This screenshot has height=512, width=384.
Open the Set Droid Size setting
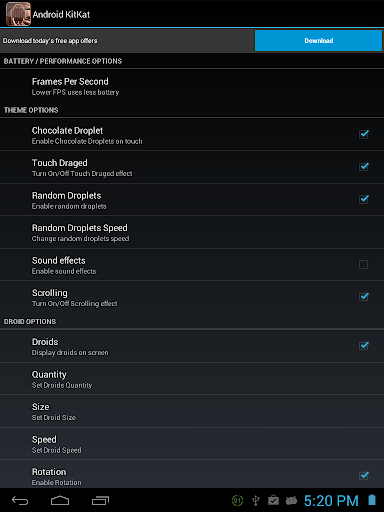[x=192, y=411]
